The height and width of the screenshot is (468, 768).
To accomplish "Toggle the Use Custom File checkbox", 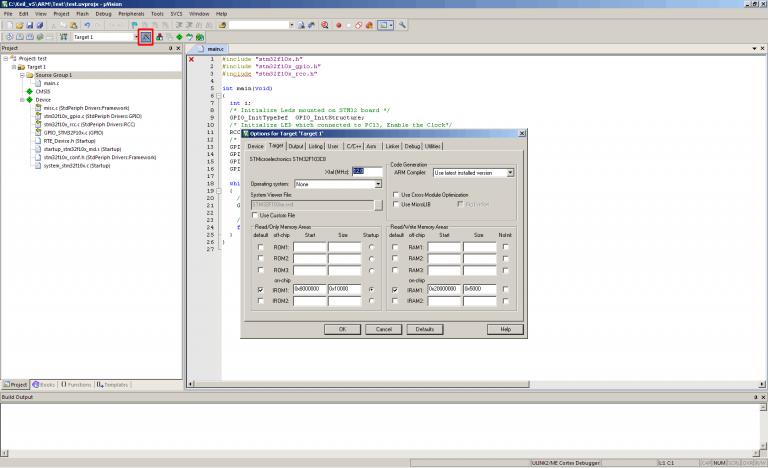I will click(x=254, y=214).
